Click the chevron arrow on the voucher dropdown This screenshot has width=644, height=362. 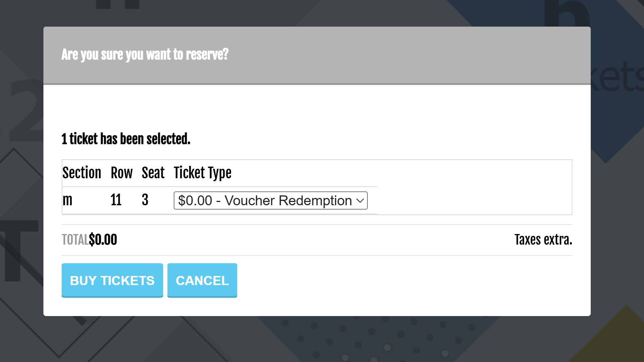click(x=360, y=201)
